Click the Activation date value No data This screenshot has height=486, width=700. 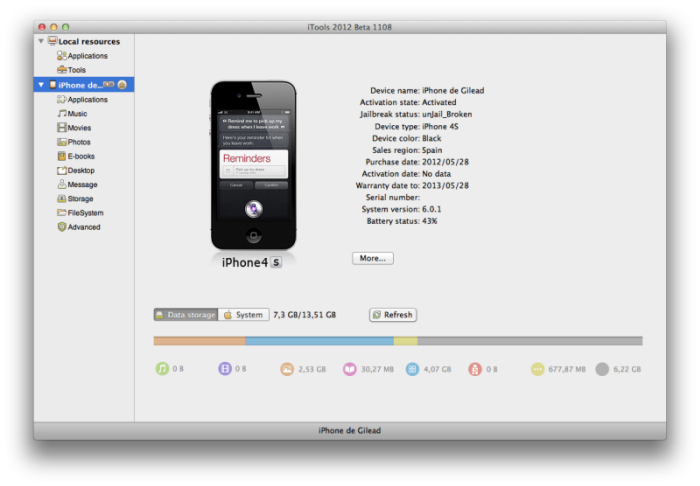(436, 174)
